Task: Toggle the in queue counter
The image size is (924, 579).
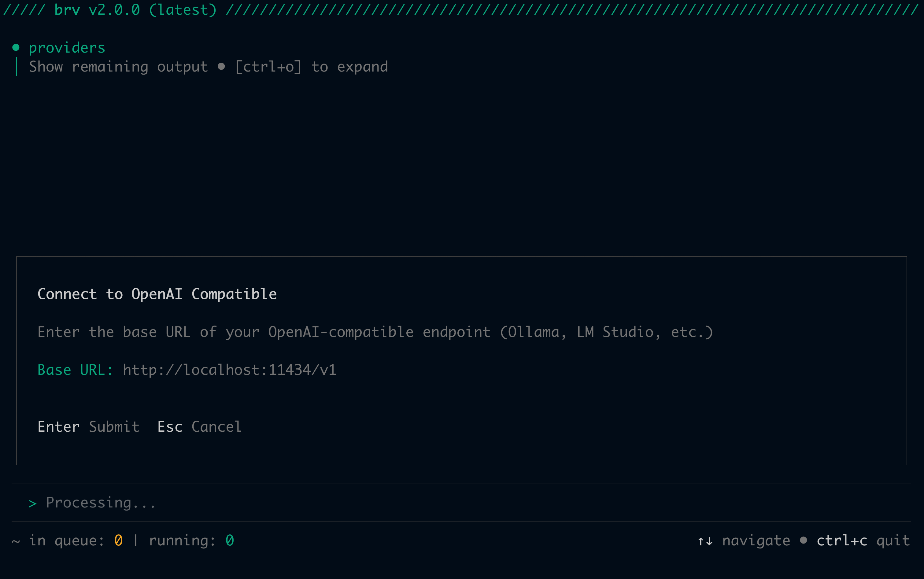Action: pyautogui.click(x=118, y=540)
